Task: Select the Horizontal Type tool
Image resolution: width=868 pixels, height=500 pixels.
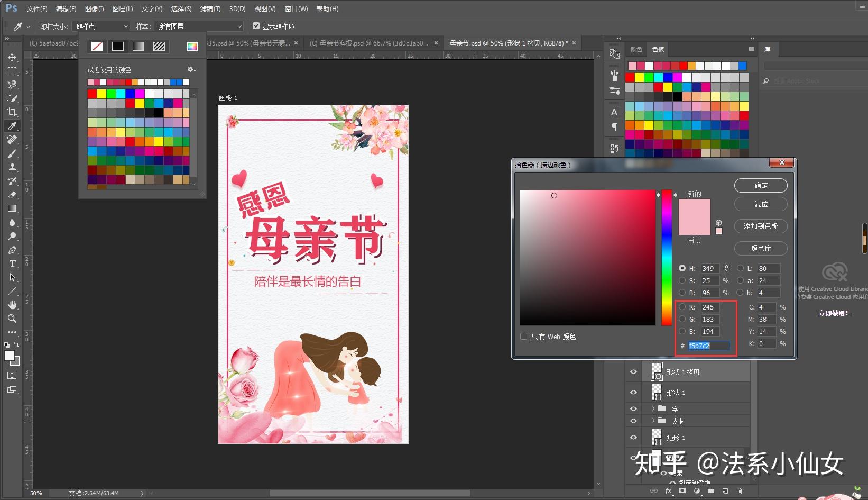Action: pyautogui.click(x=12, y=263)
